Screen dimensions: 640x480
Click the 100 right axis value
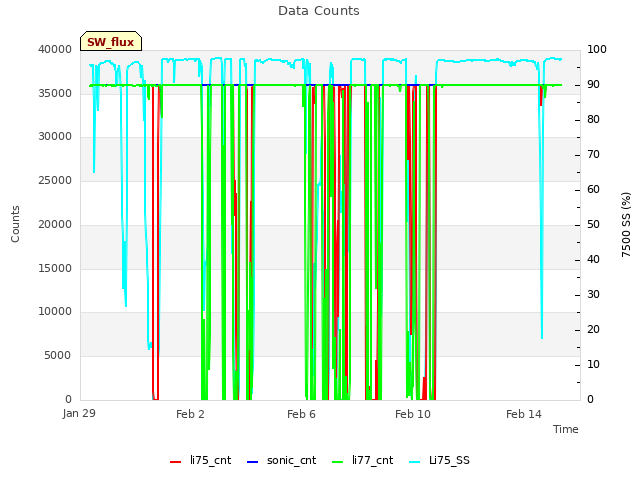point(597,49)
